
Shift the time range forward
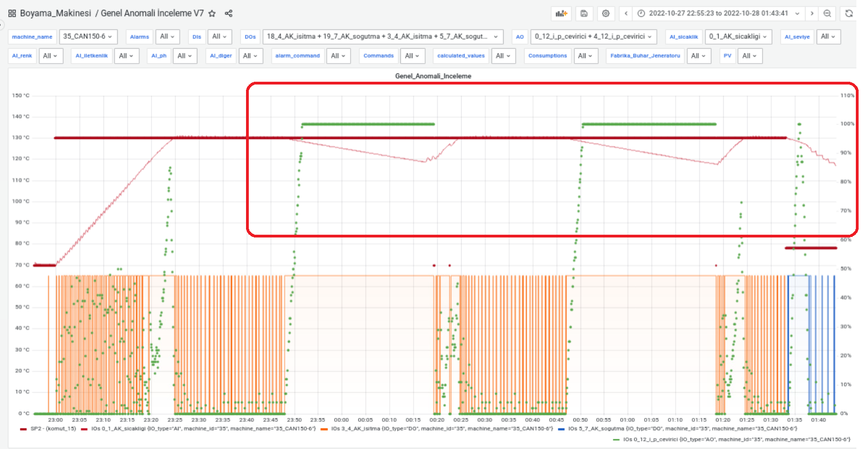[812, 13]
